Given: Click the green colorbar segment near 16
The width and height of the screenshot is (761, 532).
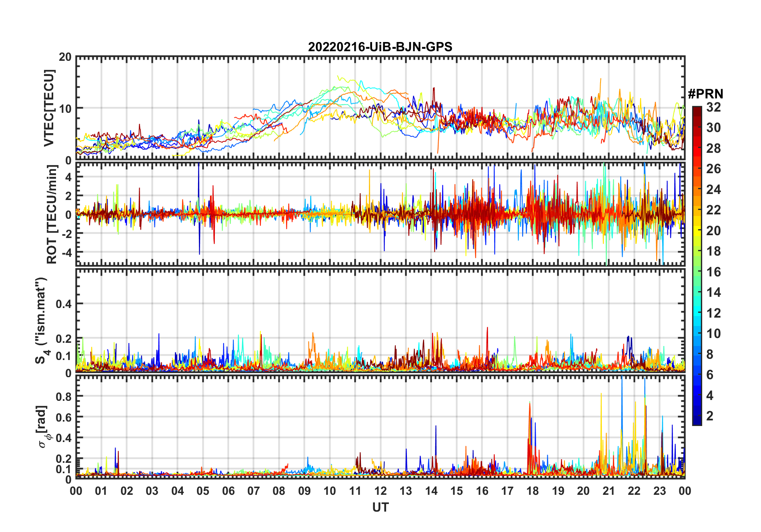Looking at the screenshot, I should [x=697, y=272].
